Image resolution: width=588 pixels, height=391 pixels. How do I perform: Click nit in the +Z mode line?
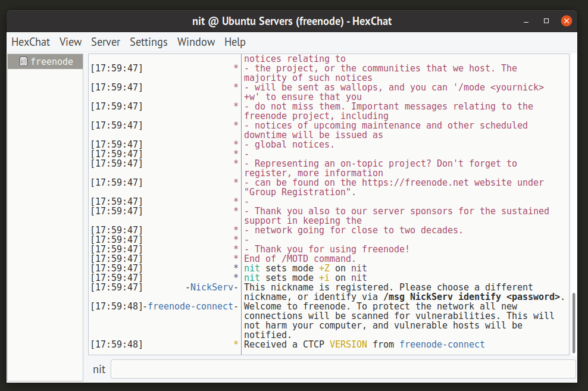pos(252,268)
